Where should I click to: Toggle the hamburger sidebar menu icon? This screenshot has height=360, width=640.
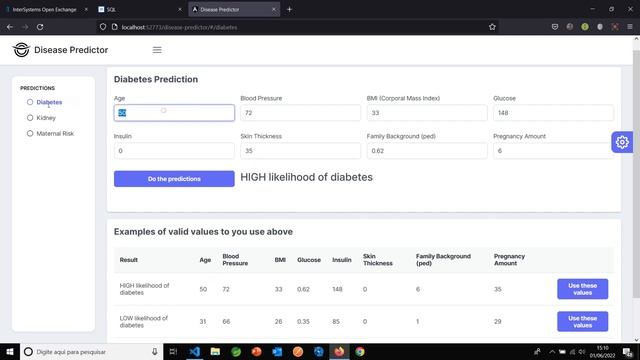[157, 50]
